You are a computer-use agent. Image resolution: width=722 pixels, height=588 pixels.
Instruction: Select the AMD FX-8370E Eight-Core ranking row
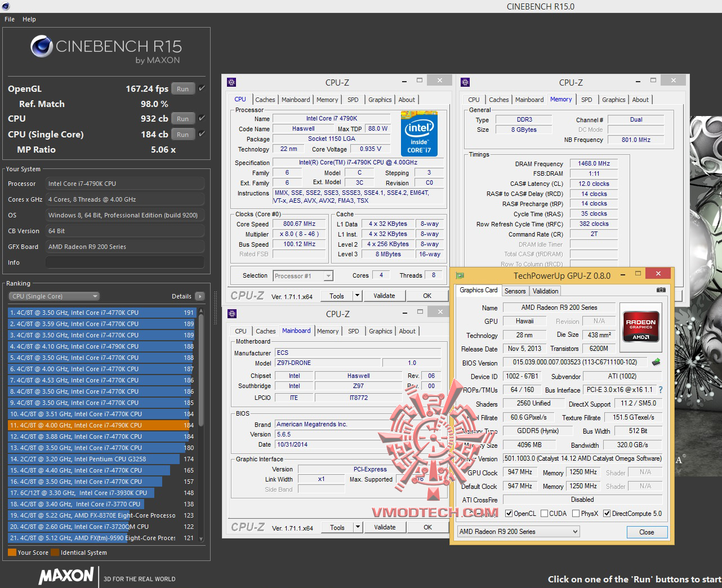101,515
